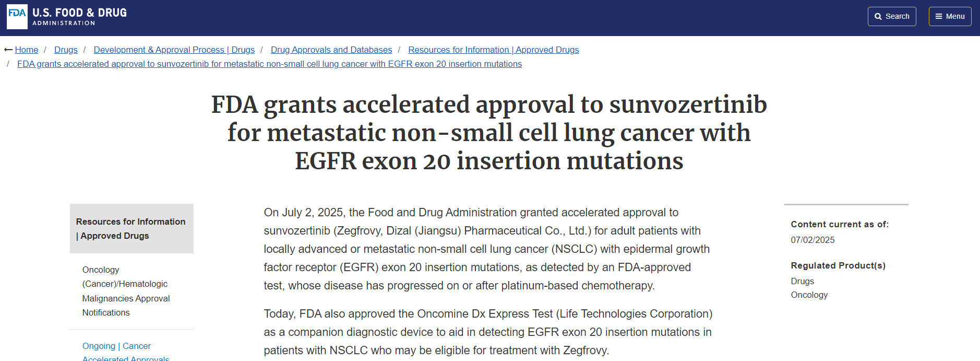Open the Drugs breadcrumb link

point(66,50)
